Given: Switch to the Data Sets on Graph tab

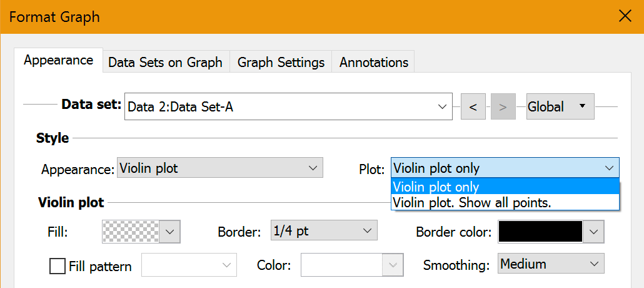Looking at the screenshot, I should [165, 63].
